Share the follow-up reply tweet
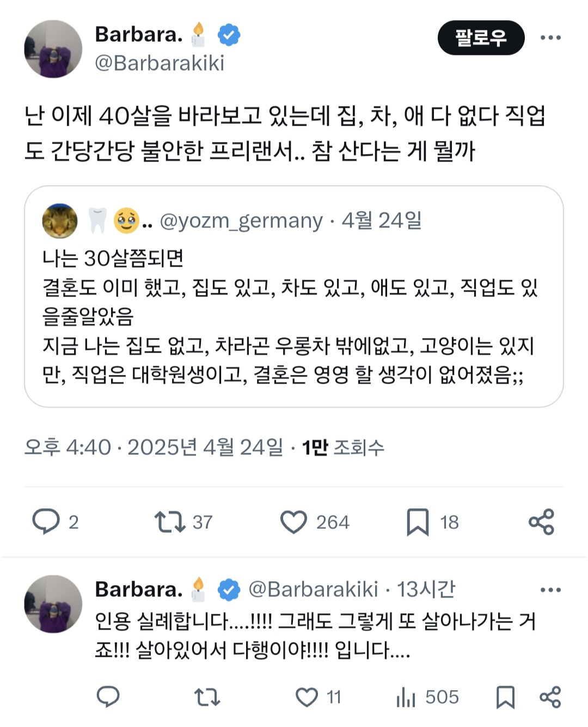Viewport: 588px width, 727px height. (x=550, y=697)
